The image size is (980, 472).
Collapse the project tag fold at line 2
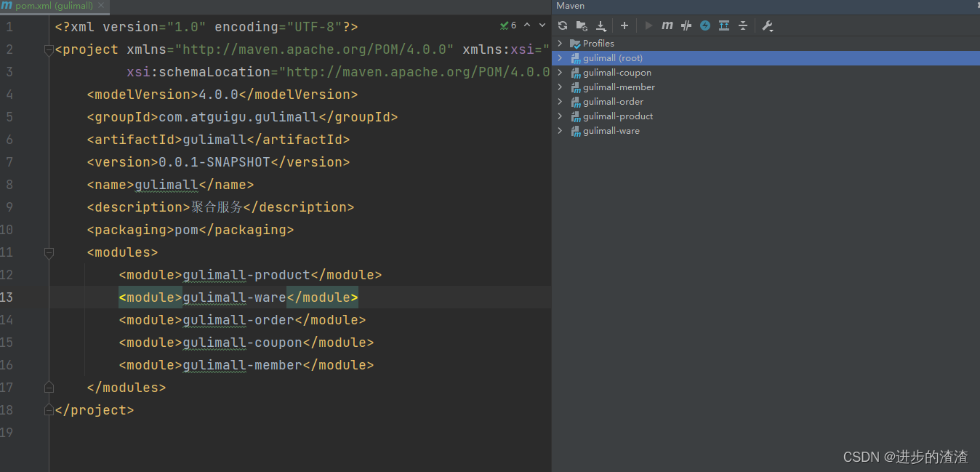pyautogui.click(x=49, y=49)
